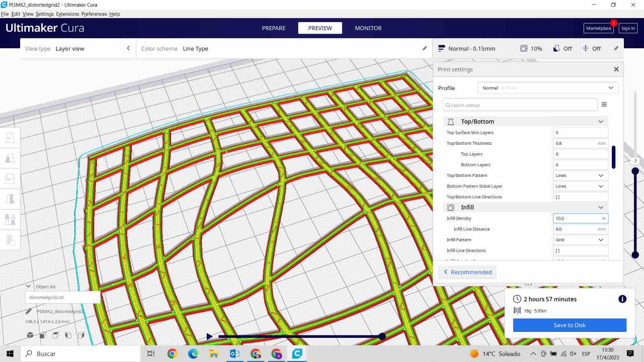The width and height of the screenshot is (644, 362).
Task: Open Windows Start menu
Action: pos(10,354)
